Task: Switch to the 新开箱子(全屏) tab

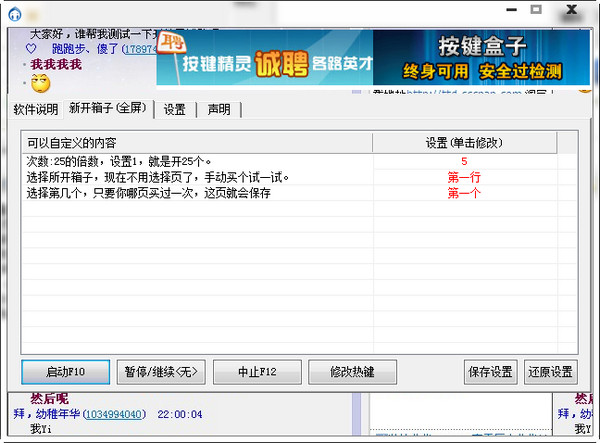Action: (108, 108)
